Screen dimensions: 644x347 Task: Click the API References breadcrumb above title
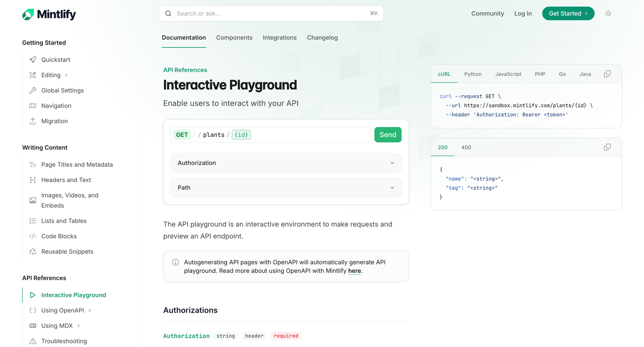(x=185, y=70)
